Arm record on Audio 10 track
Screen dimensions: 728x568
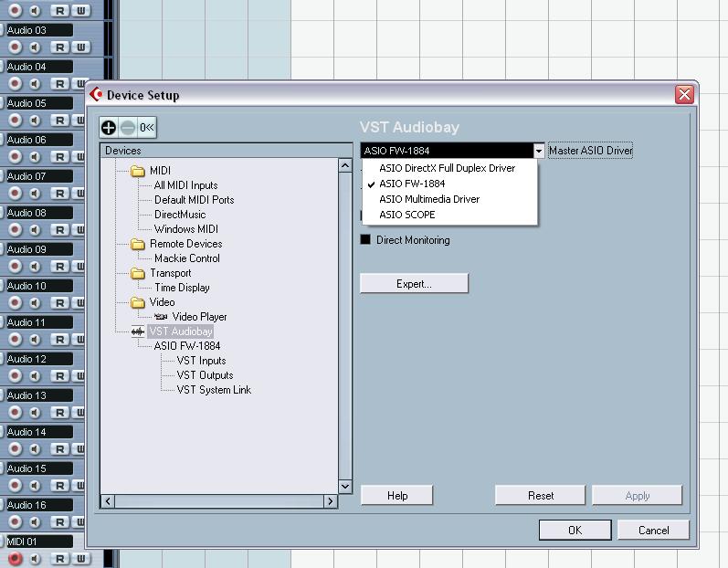15,302
